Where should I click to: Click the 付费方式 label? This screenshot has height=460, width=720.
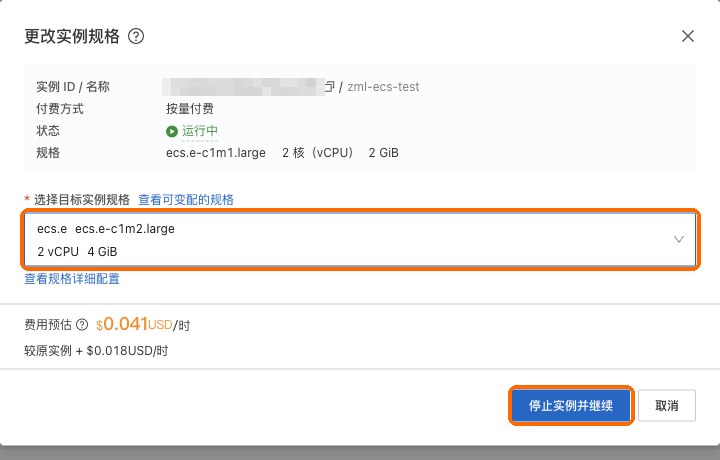[x=60, y=109]
